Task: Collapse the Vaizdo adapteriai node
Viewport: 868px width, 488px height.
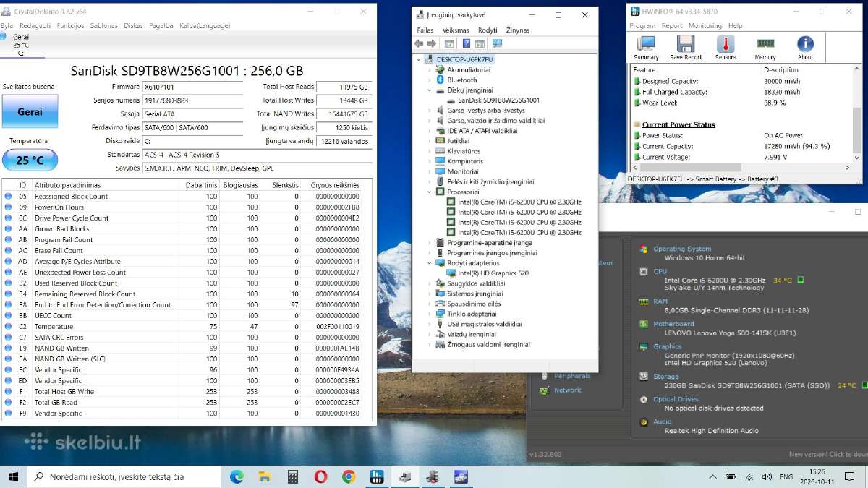Action: [x=430, y=263]
